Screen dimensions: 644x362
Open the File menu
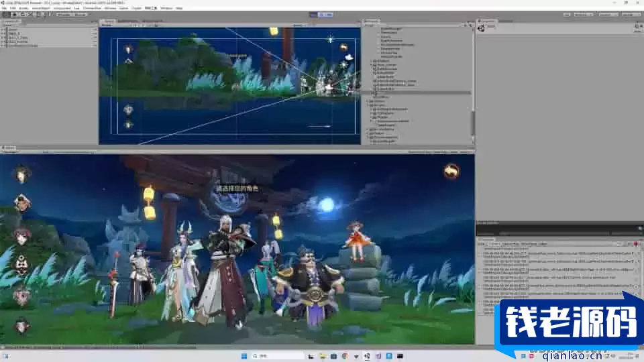coord(4,8)
